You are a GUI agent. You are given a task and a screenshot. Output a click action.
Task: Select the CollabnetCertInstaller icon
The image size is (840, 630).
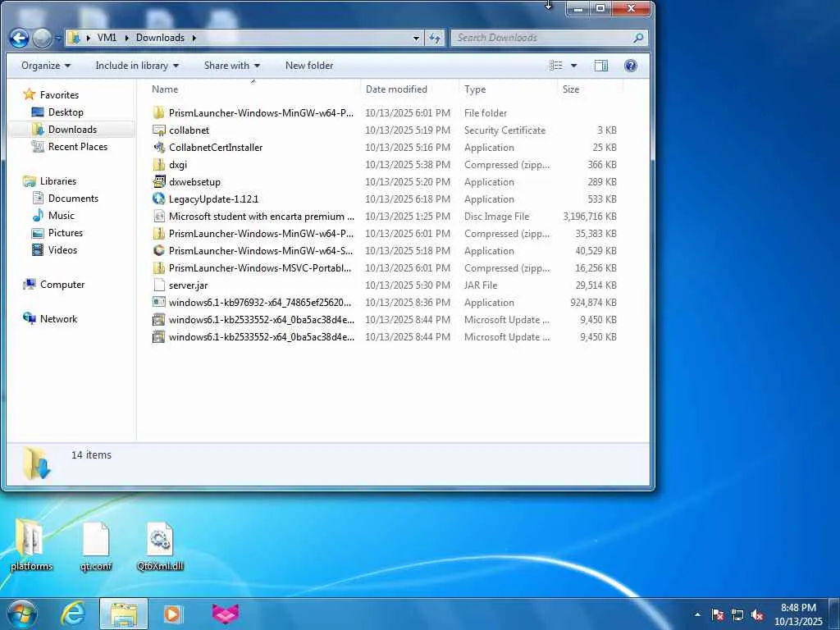[158, 148]
